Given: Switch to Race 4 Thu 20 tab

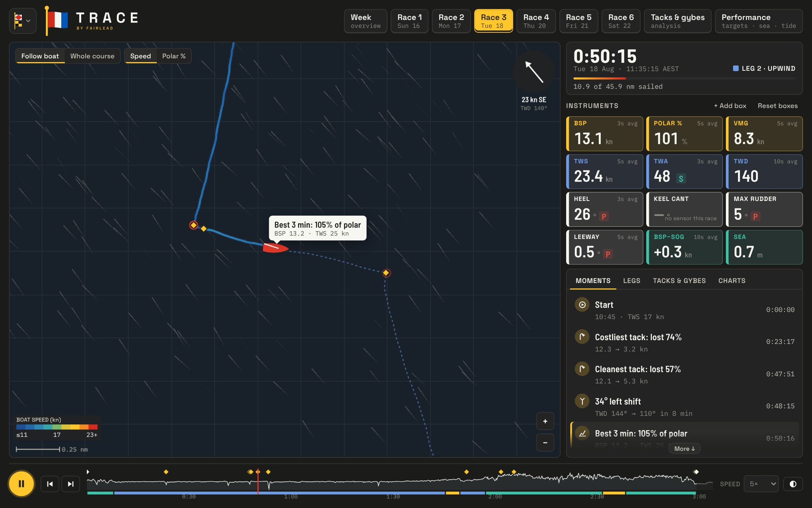Looking at the screenshot, I should click(536, 21).
